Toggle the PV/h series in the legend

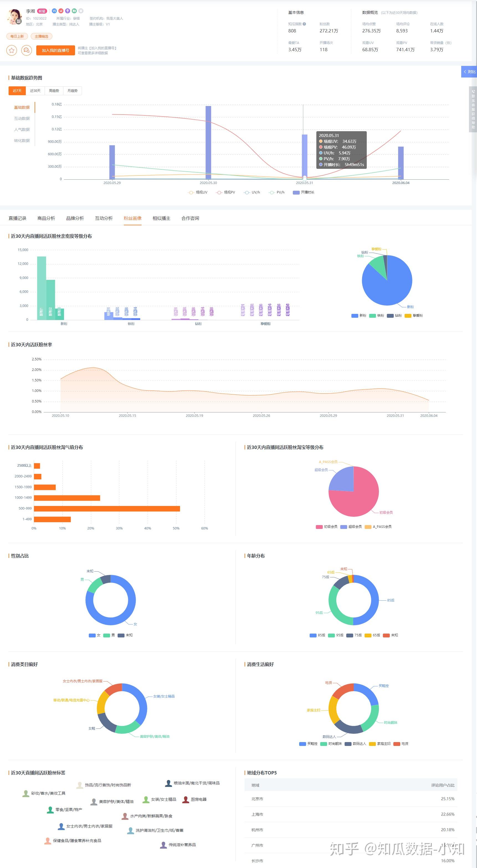point(277,192)
